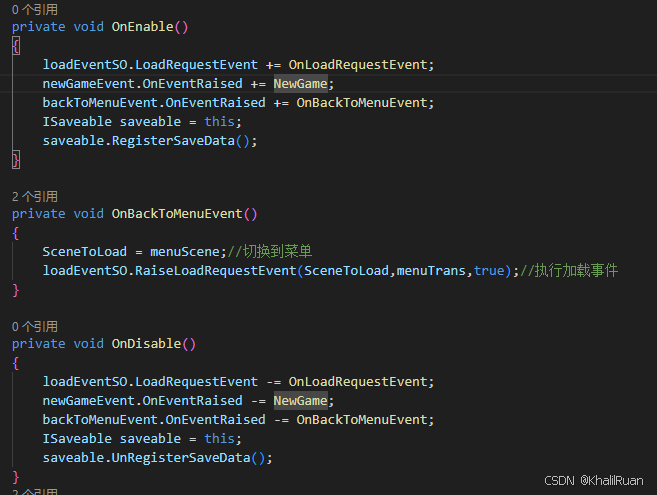Image resolution: width=657 pixels, height=495 pixels.
Task: Click the opening brace of OnEnable
Action: point(16,46)
